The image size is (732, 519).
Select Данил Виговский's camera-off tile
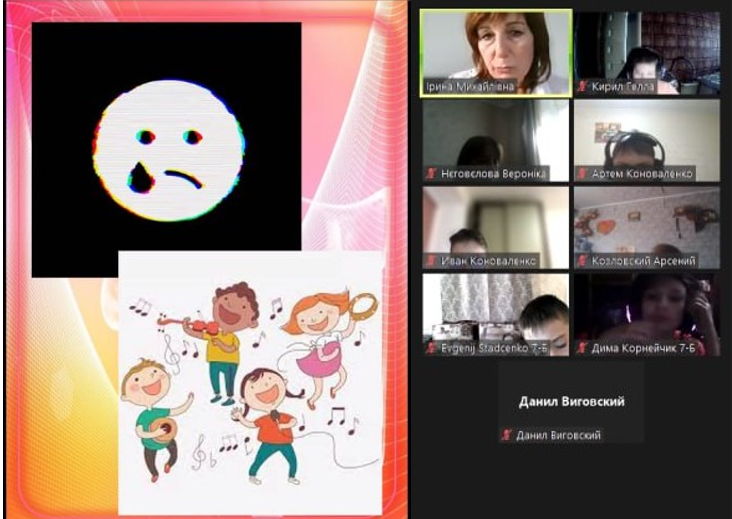pos(571,403)
